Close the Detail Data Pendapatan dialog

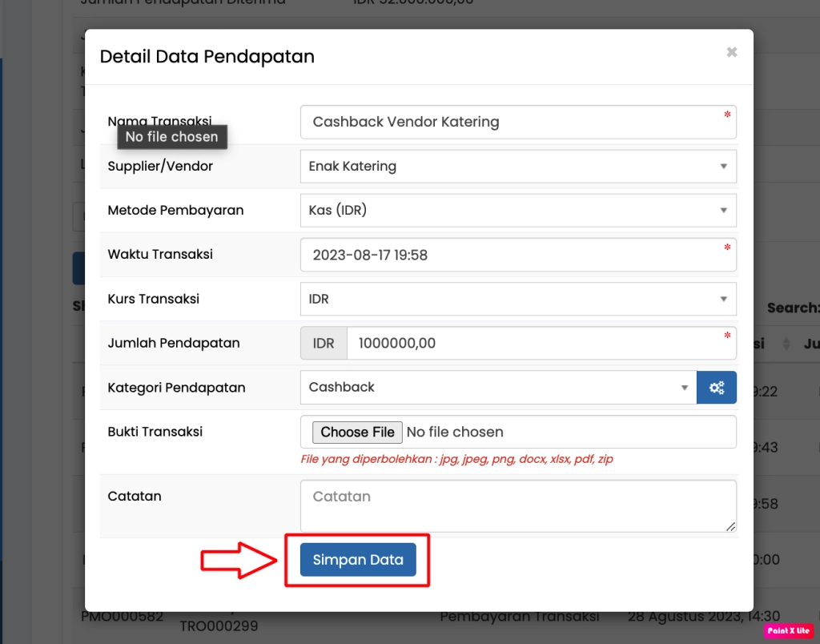[x=731, y=52]
